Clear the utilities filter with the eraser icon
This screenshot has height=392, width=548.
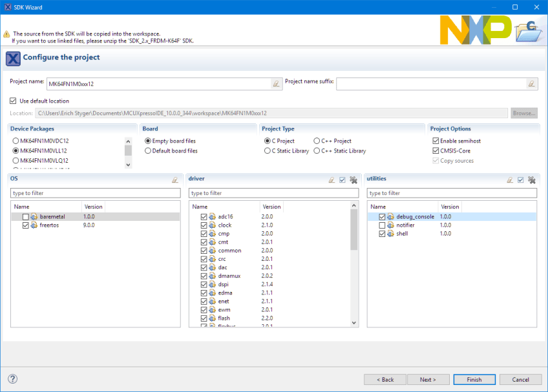click(x=510, y=180)
